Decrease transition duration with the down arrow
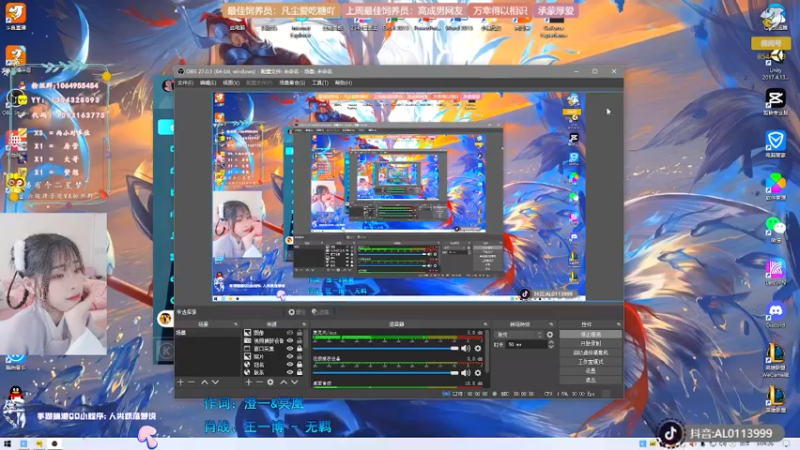The height and width of the screenshot is (450, 800). [x=551, y=347]
